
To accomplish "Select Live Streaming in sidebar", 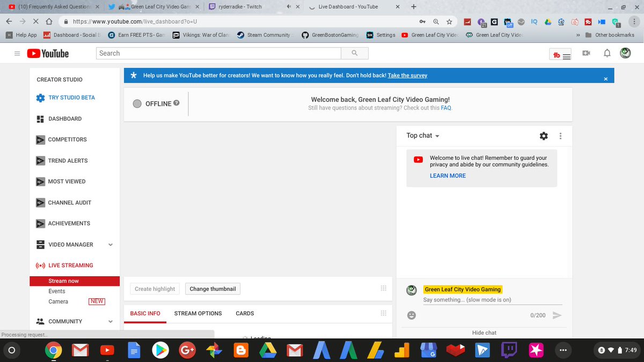I will click(64, 265).
